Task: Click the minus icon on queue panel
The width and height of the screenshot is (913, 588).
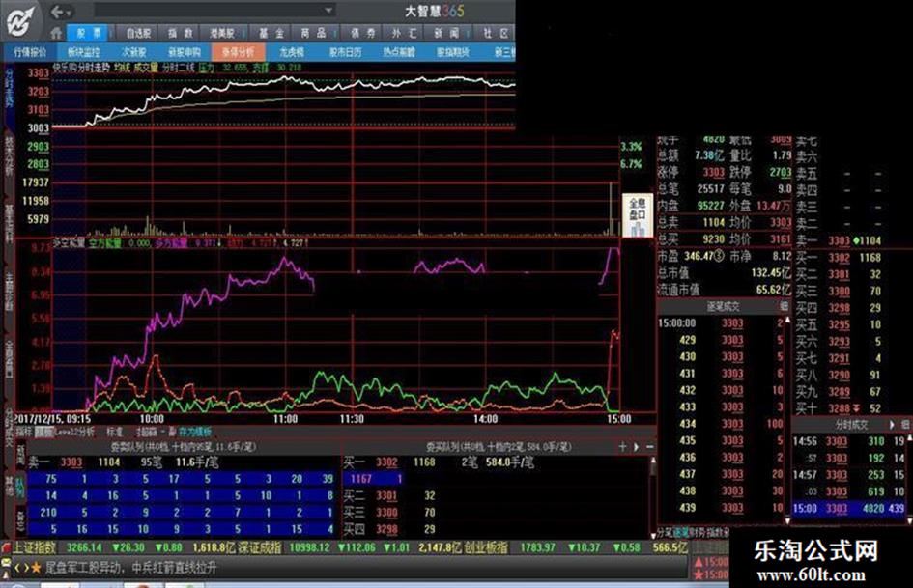Action: tap(650, 446)
